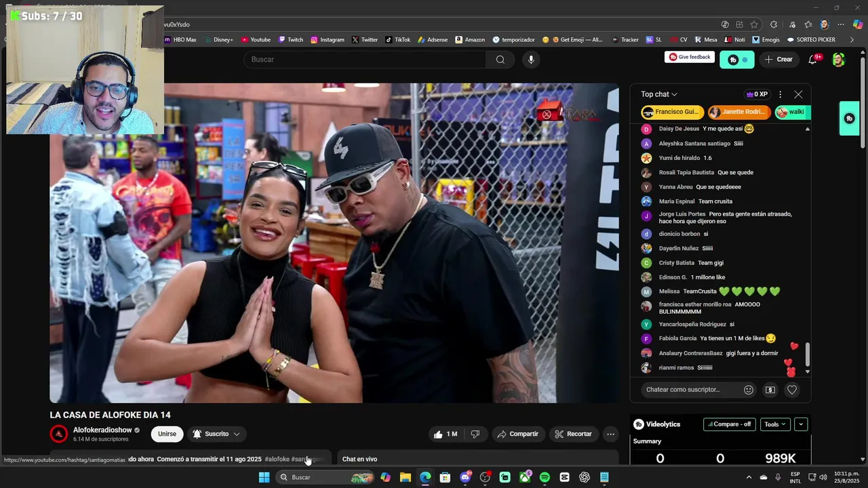Open Spotify from the taskbar
This screenshot has width=868, height=488.
click(545, 477)
